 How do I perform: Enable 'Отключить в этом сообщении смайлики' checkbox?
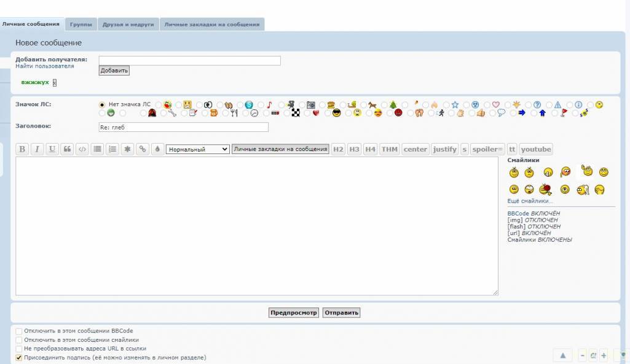pyautogui.click(x=18, y=340)
